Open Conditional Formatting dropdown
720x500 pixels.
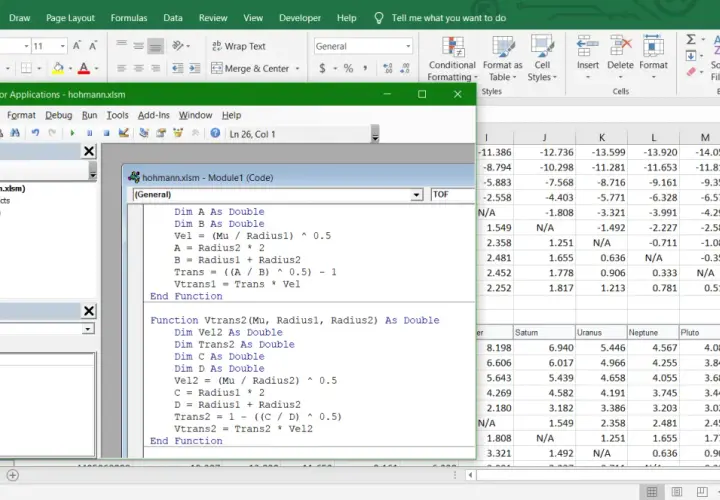coord(452,58)
